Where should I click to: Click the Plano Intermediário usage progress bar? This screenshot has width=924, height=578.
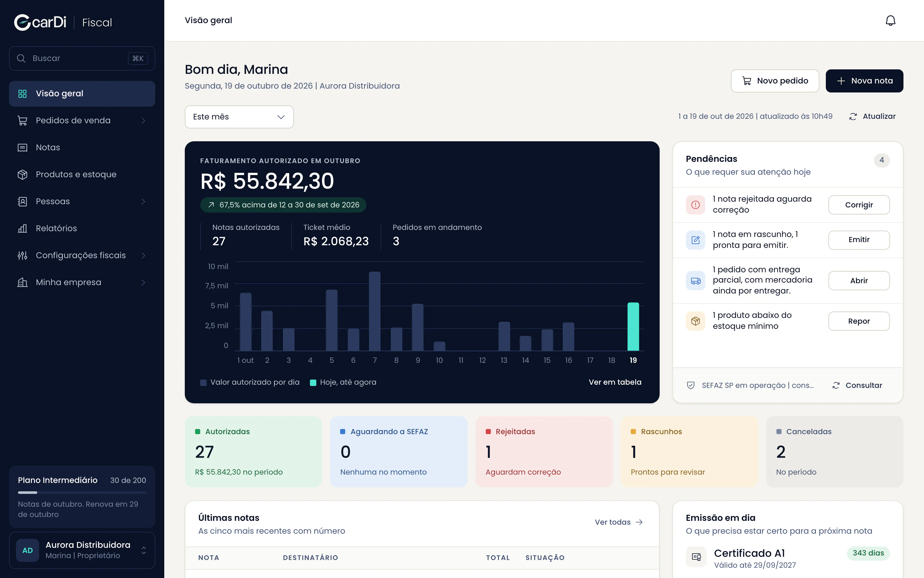[82, 492]
